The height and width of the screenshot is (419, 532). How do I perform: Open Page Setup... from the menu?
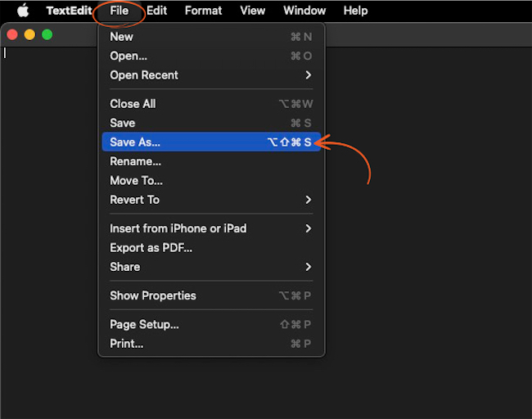coord(211,324)
